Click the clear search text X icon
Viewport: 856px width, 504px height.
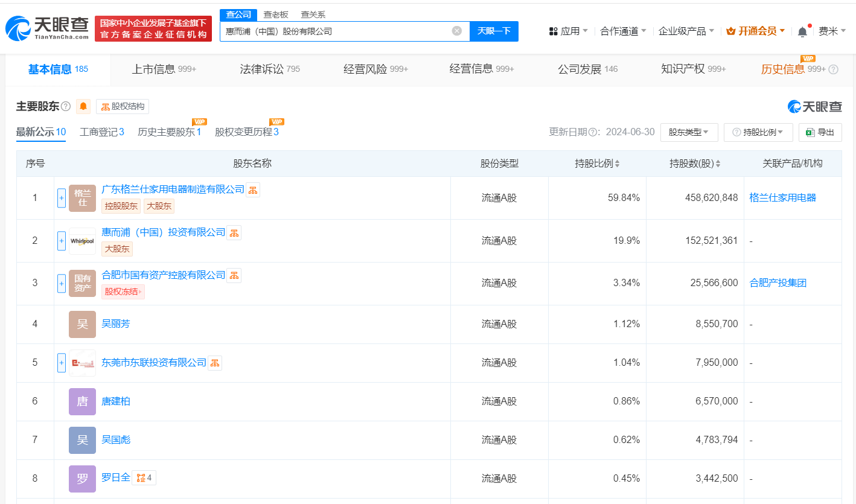(457, 31)
